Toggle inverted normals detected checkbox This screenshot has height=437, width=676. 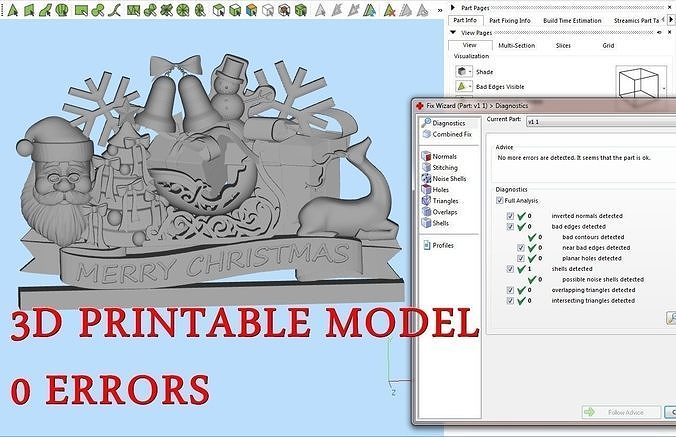[510, 216]
